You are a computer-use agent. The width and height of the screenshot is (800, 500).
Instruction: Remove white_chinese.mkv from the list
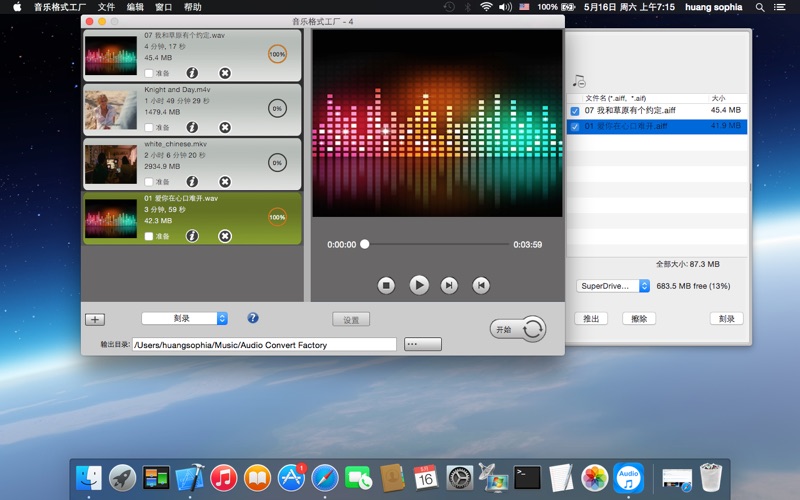point(225,182)
